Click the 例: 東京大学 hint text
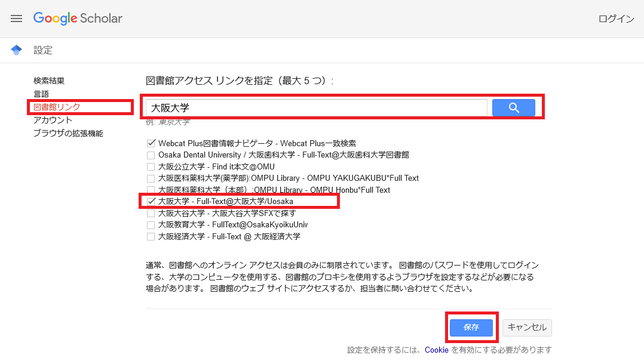644x364 pixels. [167, 122]
